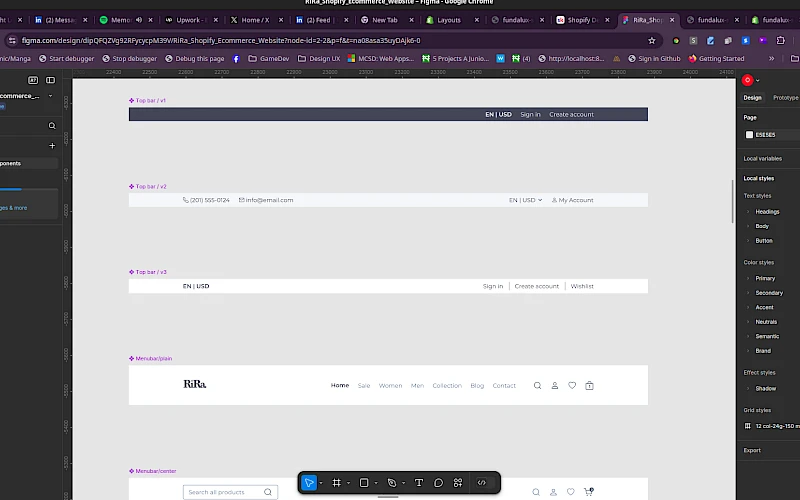Image resolution: width=800 pixels, height=500 pixels.
Task: Open shape tools dropdown arrow
Action: pos(376,483)
